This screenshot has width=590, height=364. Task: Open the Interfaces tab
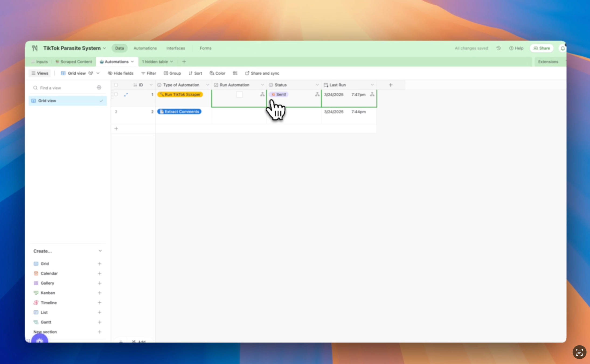point(176,48)
